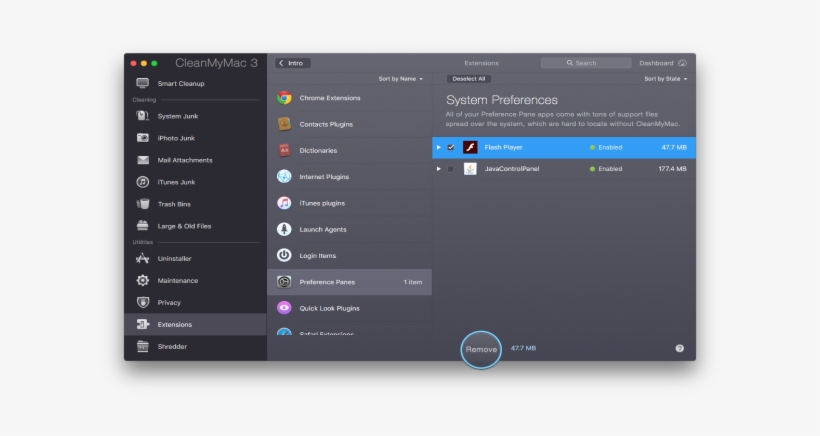Open Quick Look Plugins eye icon
This screenshot has width=820, height=436.
284,308
